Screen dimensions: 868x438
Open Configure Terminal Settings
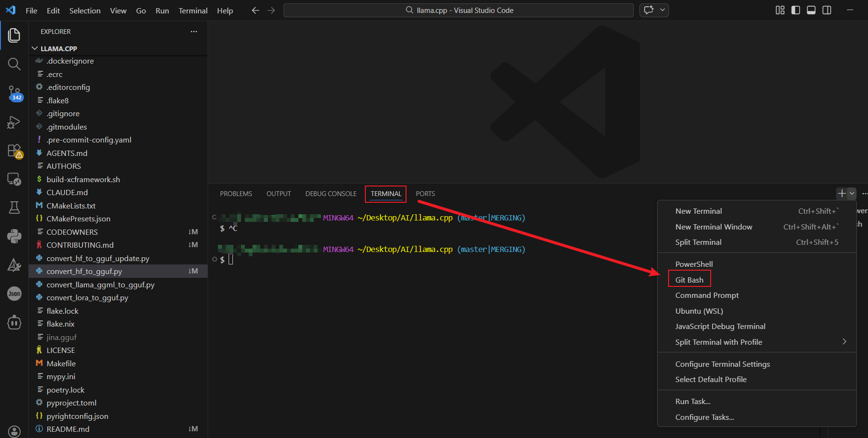point(757,364)
